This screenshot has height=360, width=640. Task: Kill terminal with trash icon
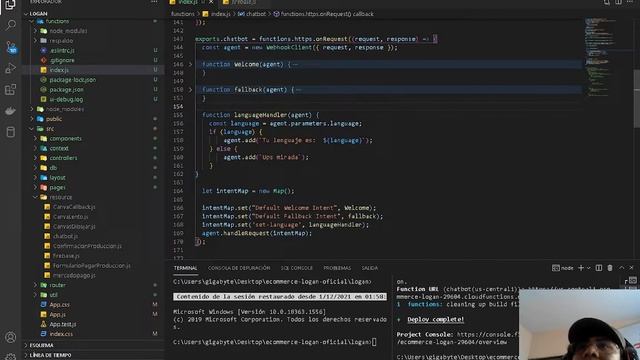point(610,268)
